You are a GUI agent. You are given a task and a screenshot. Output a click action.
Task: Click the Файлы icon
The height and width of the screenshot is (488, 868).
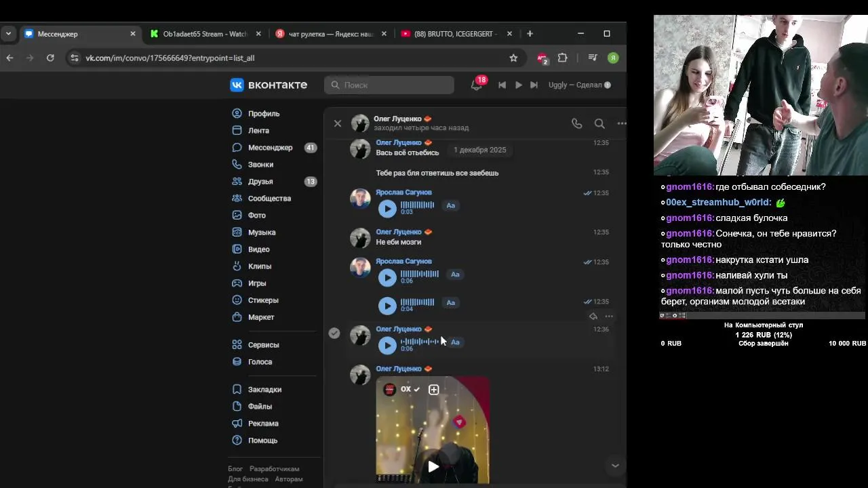click(x=237, y=407)
